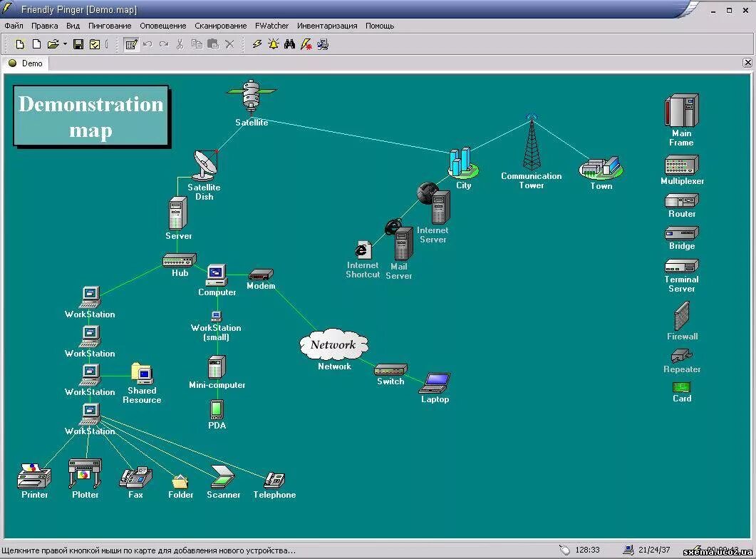Click the Demonstration map title box
Screen dimensions: 756x559
point(90,116)
